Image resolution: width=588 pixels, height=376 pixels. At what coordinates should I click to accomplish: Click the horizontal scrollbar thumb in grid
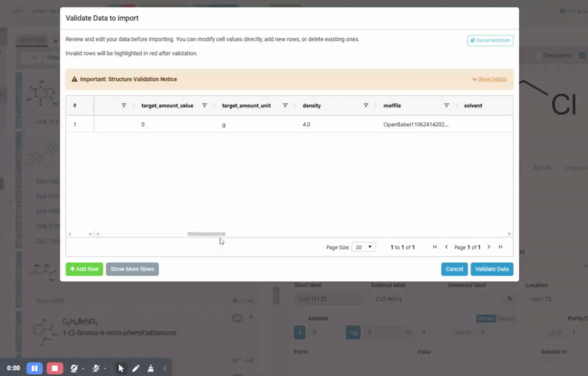point(207,234)
